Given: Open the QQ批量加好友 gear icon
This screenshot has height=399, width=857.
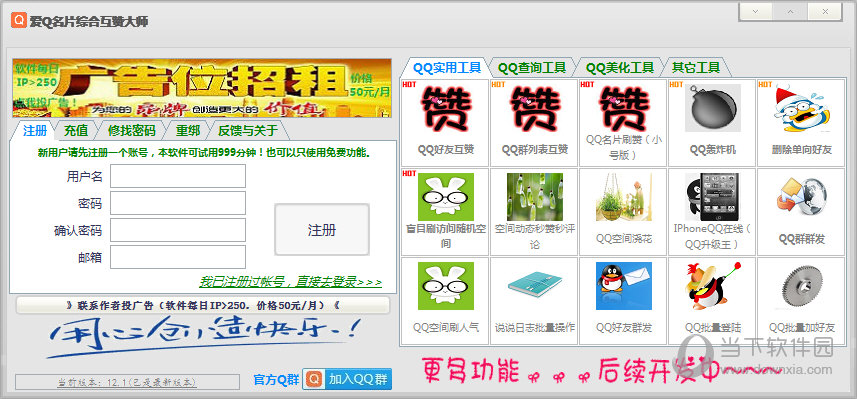Looking at the screenshot, I should 802,286.
